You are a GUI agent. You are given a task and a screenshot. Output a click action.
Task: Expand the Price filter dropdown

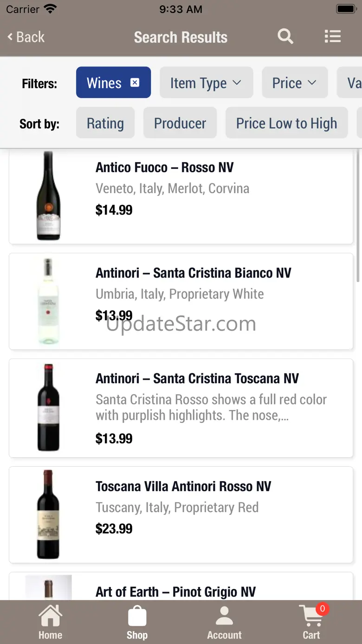[x=294, y=83]
